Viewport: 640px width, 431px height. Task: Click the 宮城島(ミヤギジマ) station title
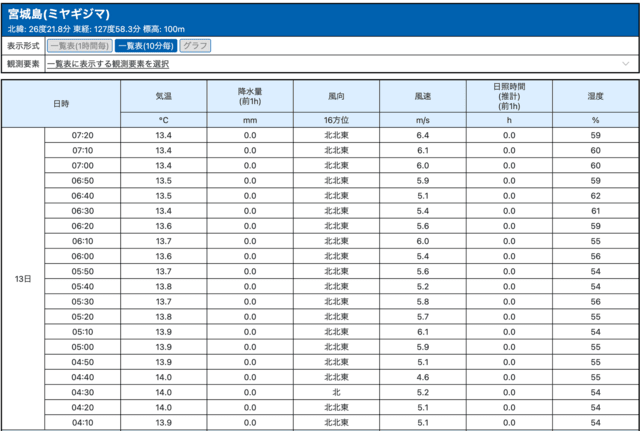[59, 15]
